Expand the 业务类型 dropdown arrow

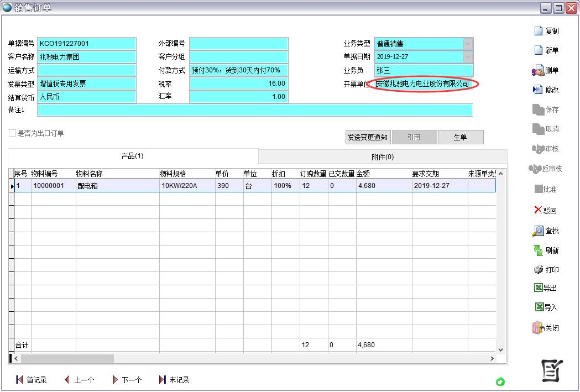[x=468, y=44]
